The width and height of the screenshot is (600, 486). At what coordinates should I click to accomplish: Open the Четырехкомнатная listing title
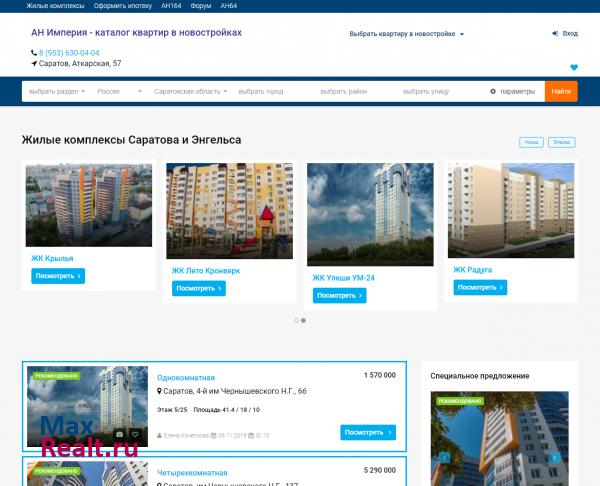(x=192, y=473)
